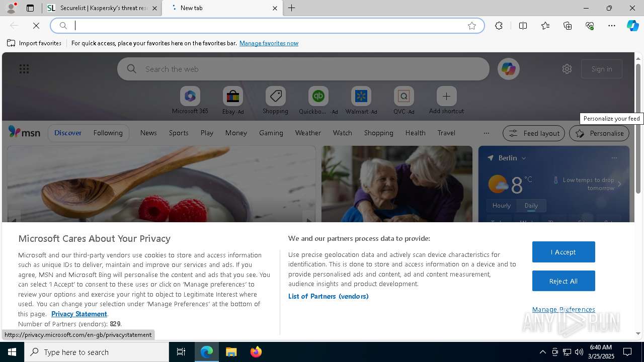Image resolution: width=644 pixels, height=362 pixels.
Task: Open Manage Preferences link
Action: pyautogui.click(x=563, y=309)
